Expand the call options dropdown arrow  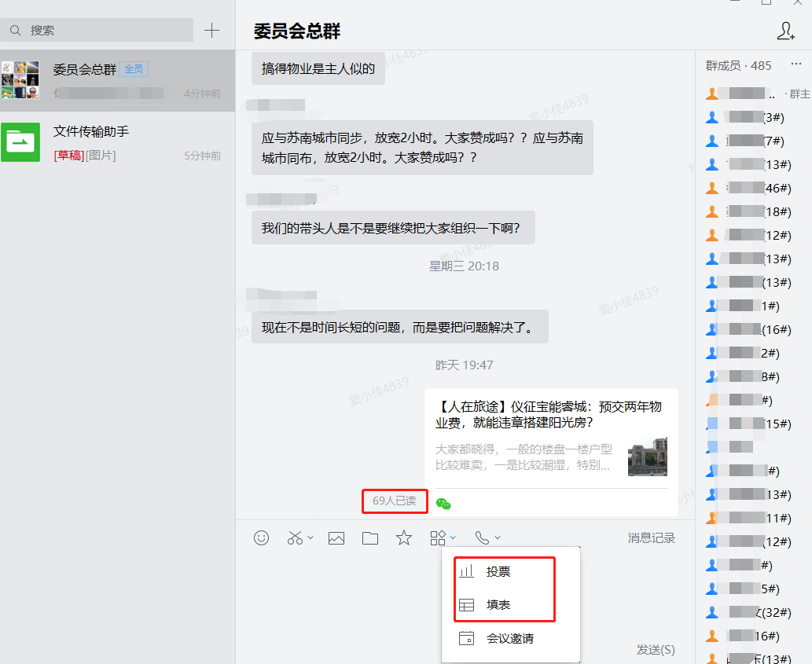(x=498, y=537)
